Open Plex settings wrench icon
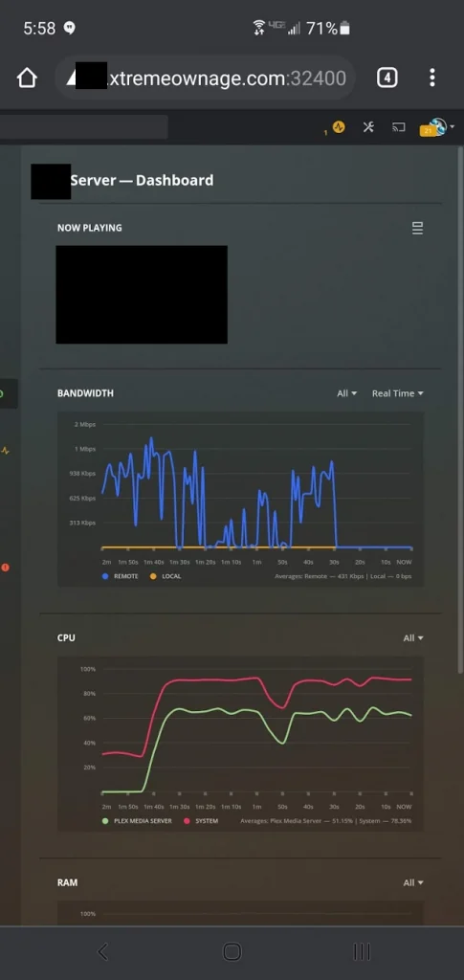Image resolution: width=464 pixels, height=980 pixels. [x=368, y=127]
